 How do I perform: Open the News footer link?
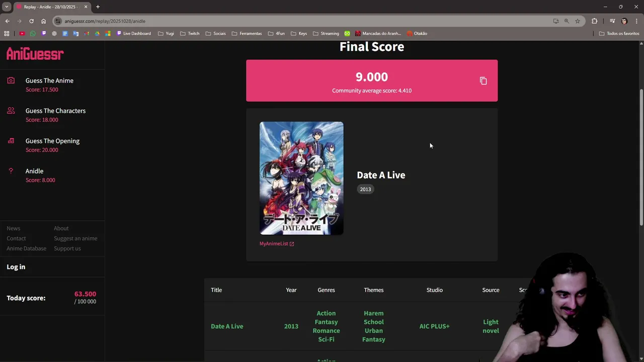14,228
